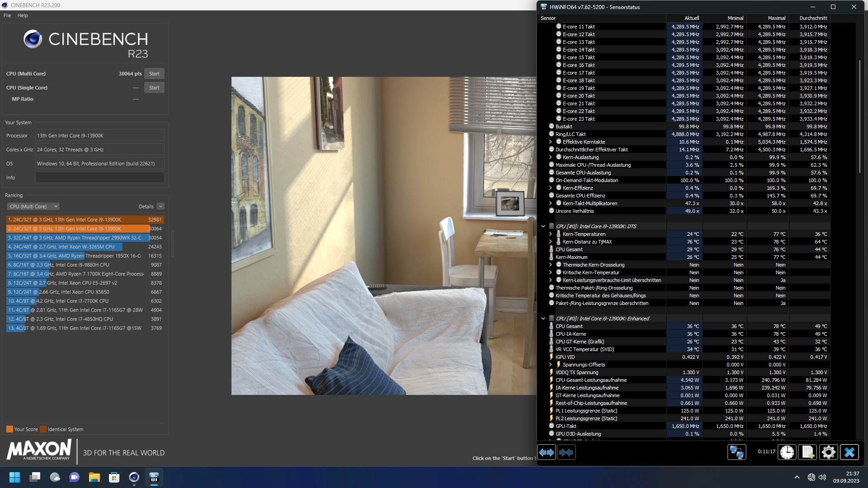Start the CPU (Single Core) benchmark
Image resolution: width=868 pixels, height=488 pixels.
pos(154,88)
